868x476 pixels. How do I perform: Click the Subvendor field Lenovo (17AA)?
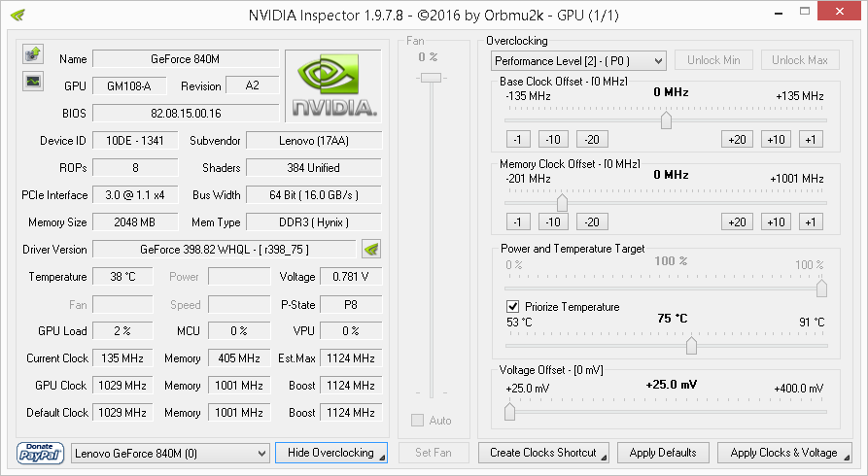coord(314,141)
